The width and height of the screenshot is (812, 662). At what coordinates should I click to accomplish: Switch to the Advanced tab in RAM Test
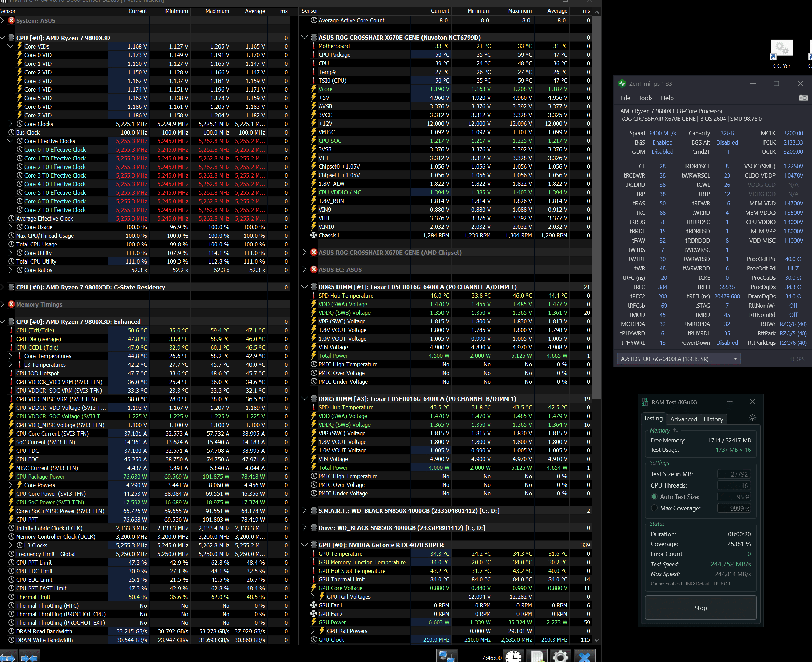click(x=683, y=419)
